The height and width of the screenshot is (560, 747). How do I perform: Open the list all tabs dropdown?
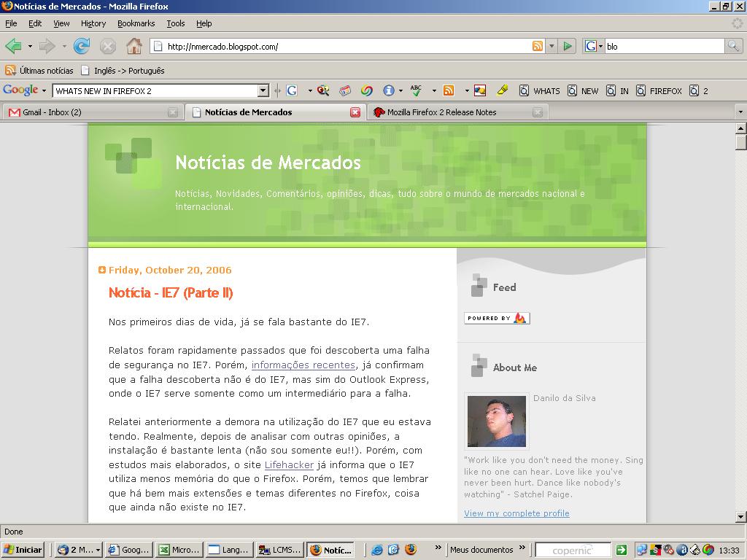pyautogui.click(x=740, y=112)
